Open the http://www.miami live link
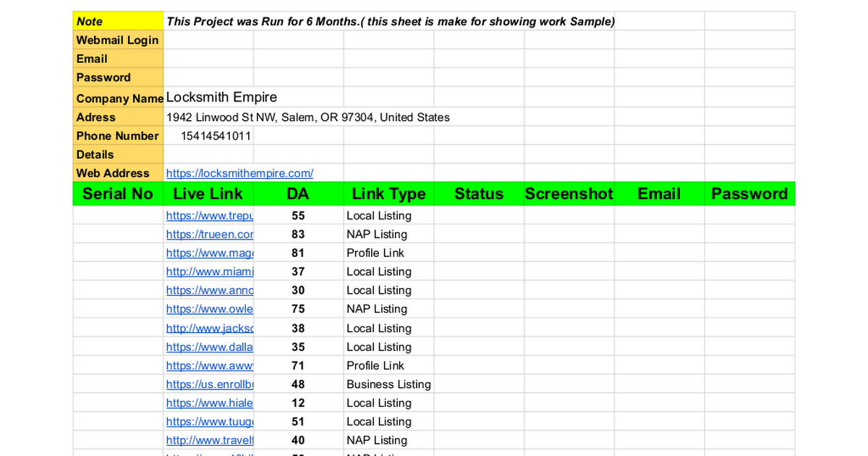Viewport: 868px width, 456px height. pyautogui.click(x=210, y=271)
